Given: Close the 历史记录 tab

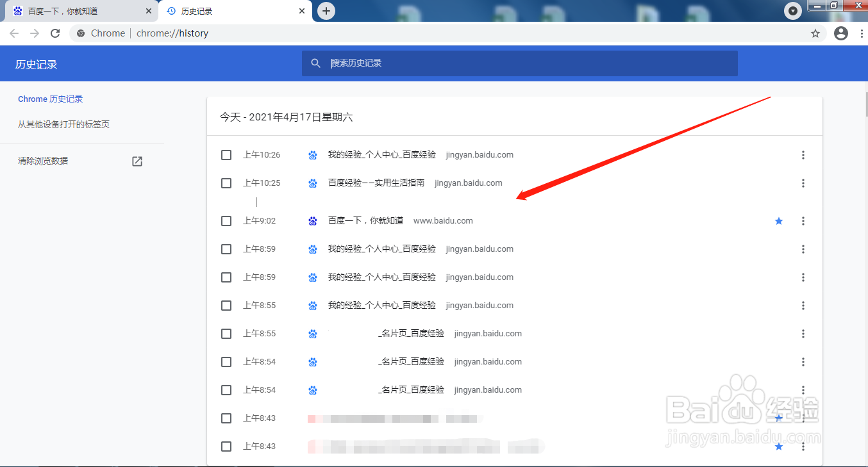Looking at the screenshot, I should click(302, 11).
